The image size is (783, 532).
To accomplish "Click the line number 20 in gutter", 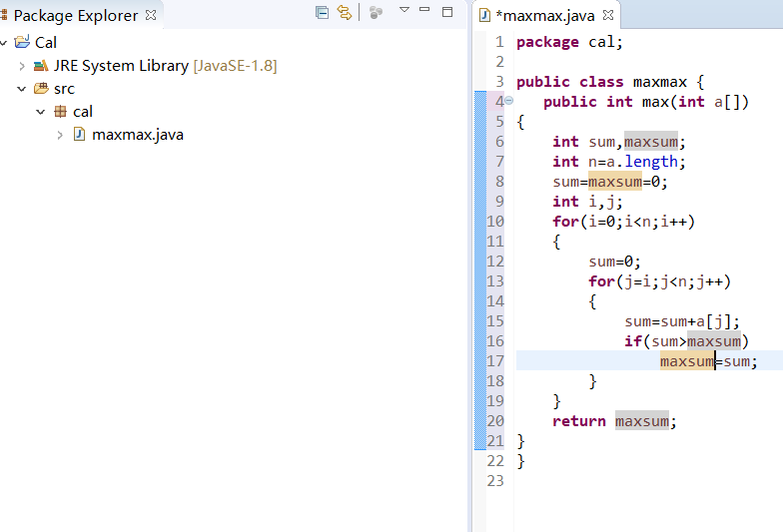I will [495, 421].
